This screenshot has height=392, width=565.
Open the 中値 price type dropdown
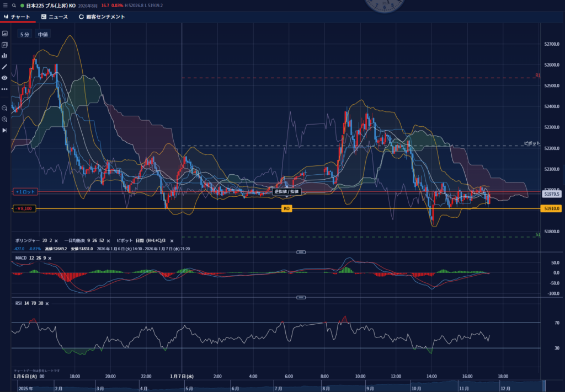point(42,34)
